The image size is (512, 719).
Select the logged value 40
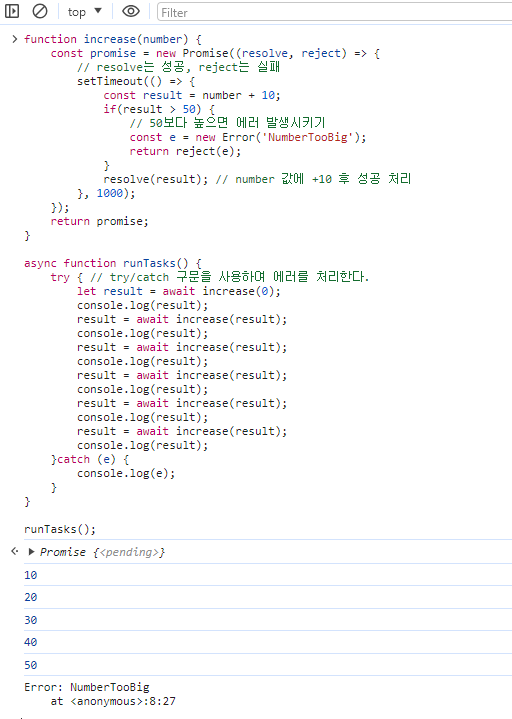31,642
